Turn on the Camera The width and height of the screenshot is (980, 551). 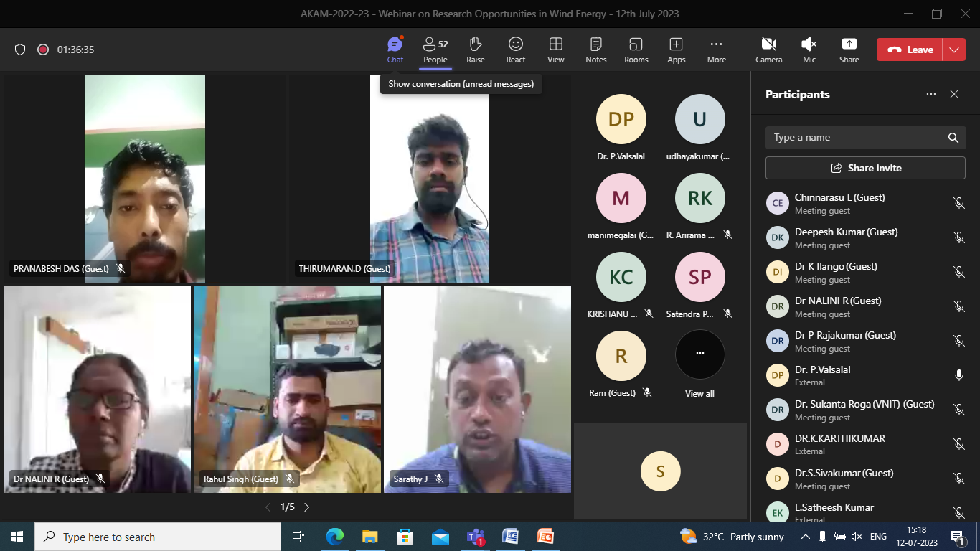[x=768, y=50]
